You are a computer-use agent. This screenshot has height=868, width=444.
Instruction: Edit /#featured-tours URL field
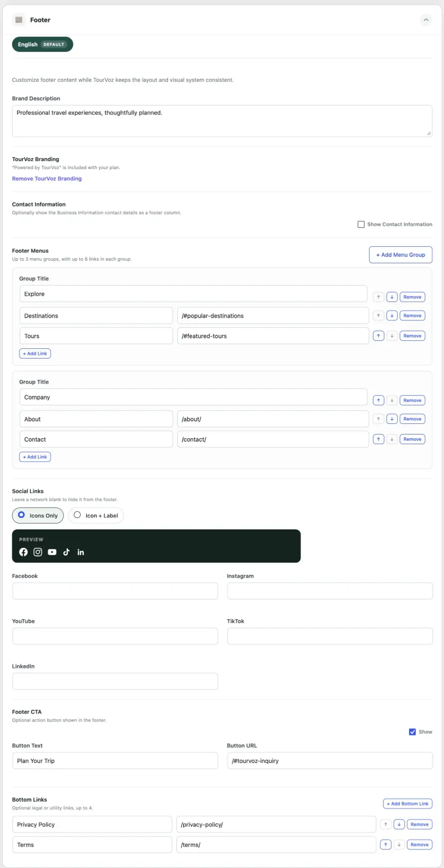coord(273,336)
